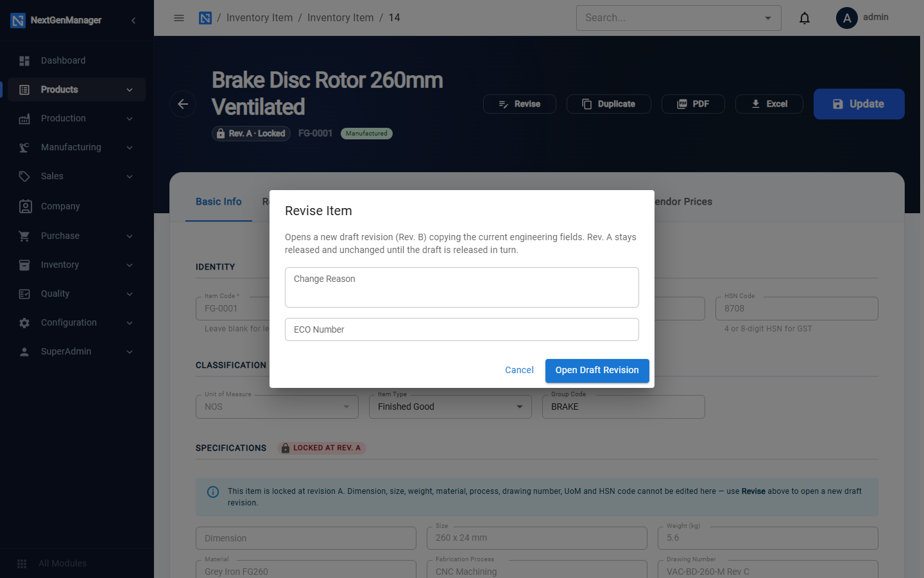Click the NextGenManager logo icon in sidebar
Image resolution: width=924 pixels, height=578 pixels.
pos(18,21)
